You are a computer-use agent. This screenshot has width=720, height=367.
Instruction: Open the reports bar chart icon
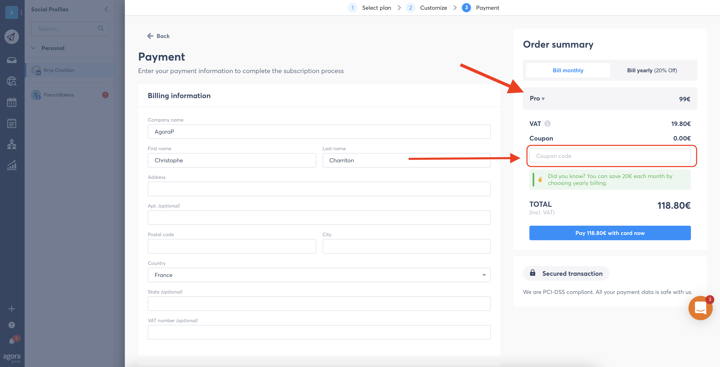click(12, 165)
